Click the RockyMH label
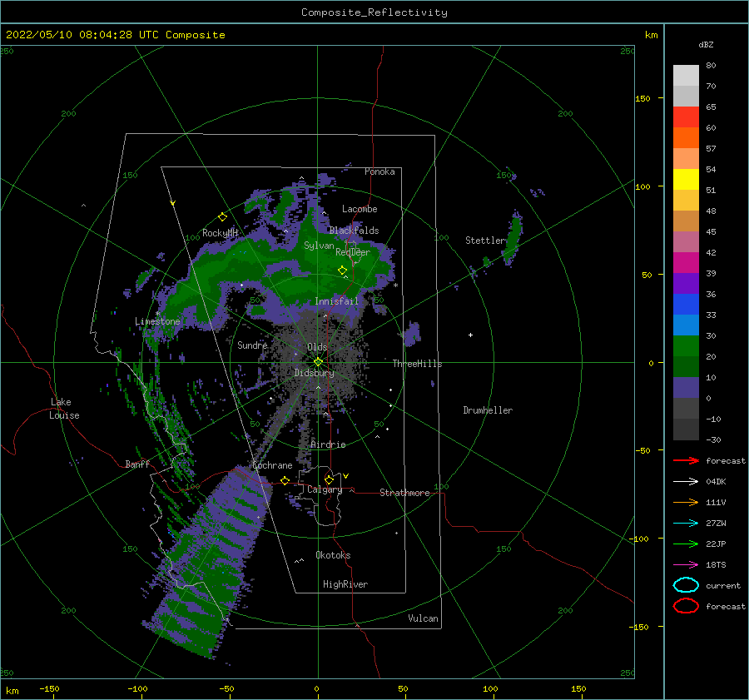Screen dimensions: 749x700 pyautogui.click(x=220, y=233)
